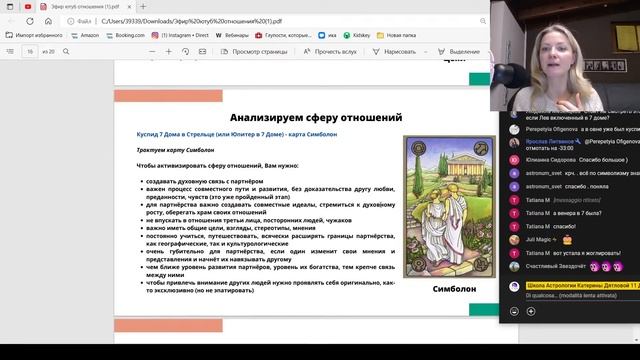
Task: Go to the browser home page
Action: (x=48, y=21)
